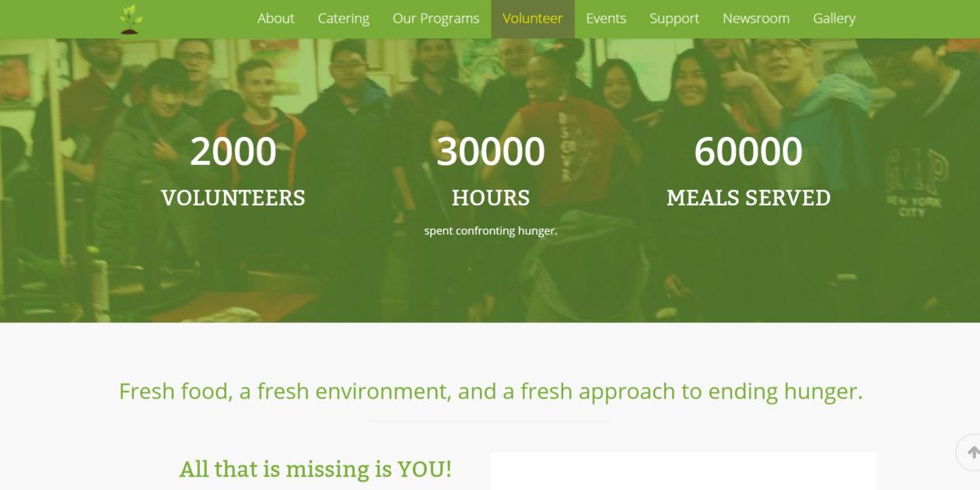The width and height of the screenshot is (980, 490).
Task: Click the plant sprout logo icon
Action: (x=131, y=19)
